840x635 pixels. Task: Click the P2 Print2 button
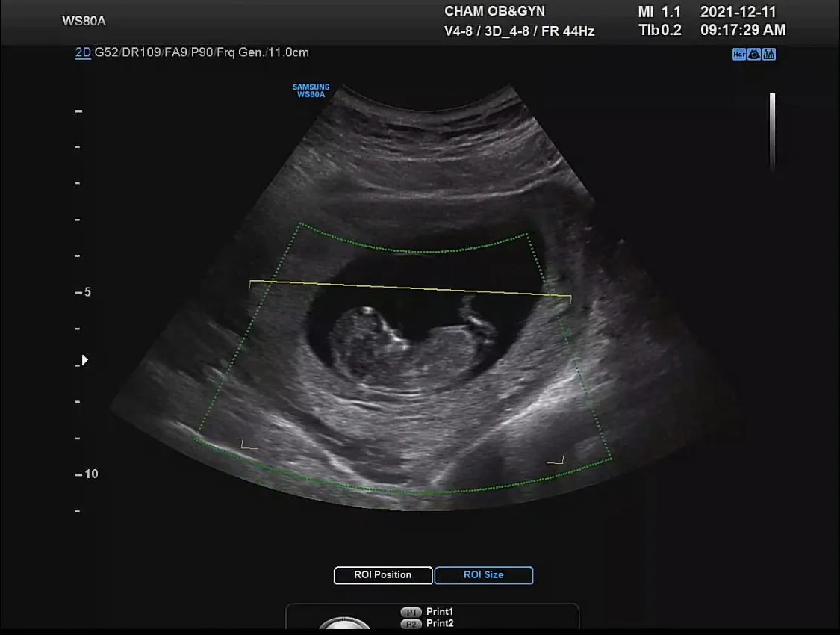427,623
